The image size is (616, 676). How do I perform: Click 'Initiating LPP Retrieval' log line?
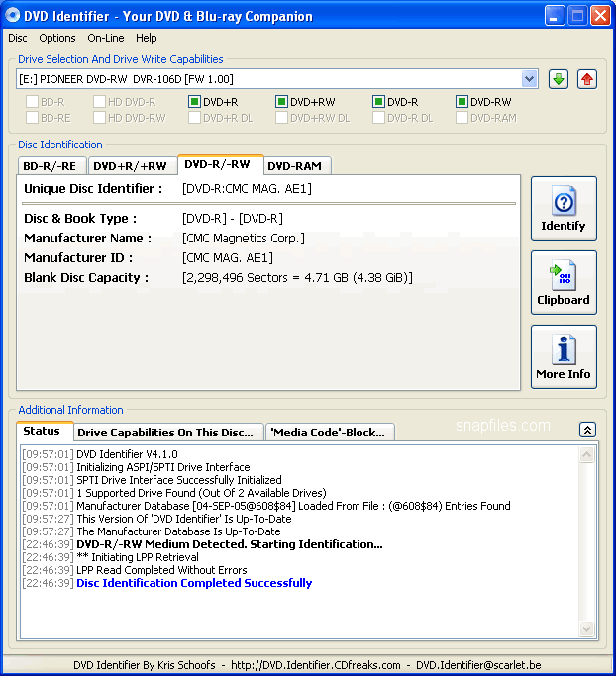[x=138, y=557]
